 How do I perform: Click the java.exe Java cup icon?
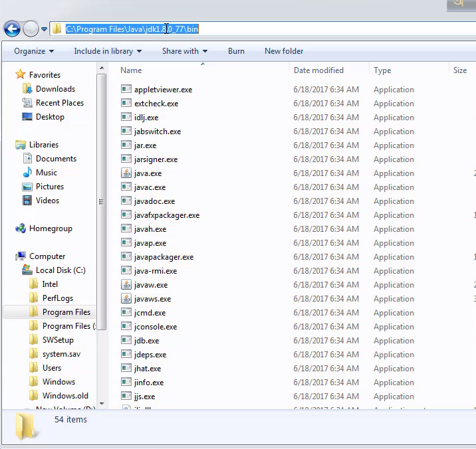click(x=126, y=173)
